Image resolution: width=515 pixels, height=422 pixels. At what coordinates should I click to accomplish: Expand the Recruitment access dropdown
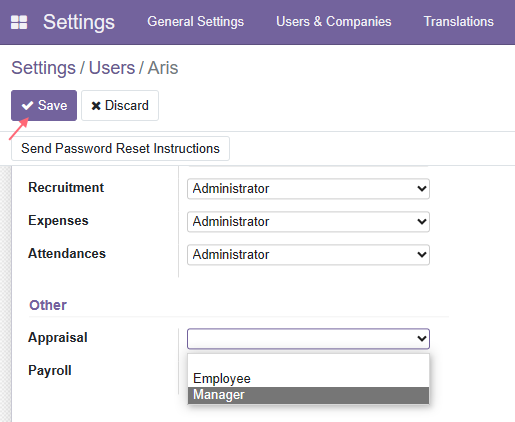point(308,189)
